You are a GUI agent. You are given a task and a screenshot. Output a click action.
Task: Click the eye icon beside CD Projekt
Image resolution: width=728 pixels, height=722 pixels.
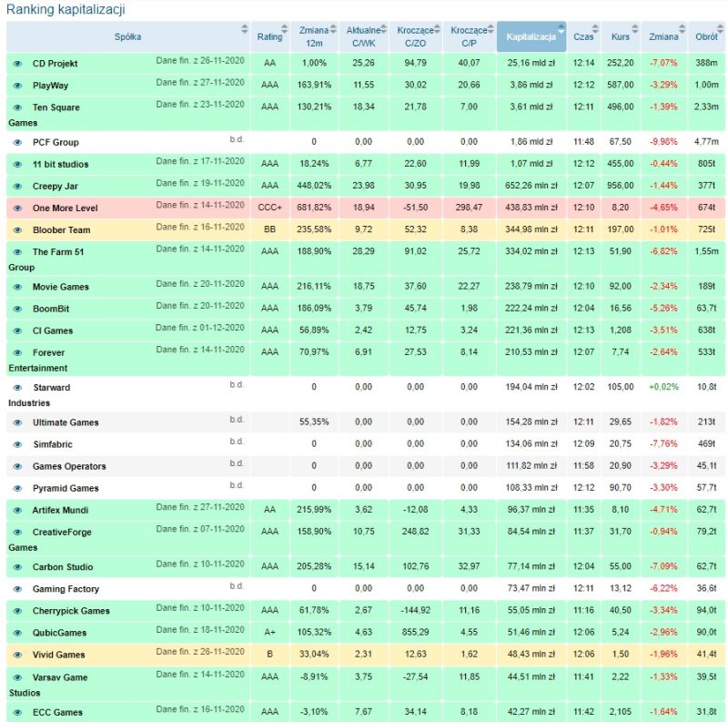click(17, 64)
